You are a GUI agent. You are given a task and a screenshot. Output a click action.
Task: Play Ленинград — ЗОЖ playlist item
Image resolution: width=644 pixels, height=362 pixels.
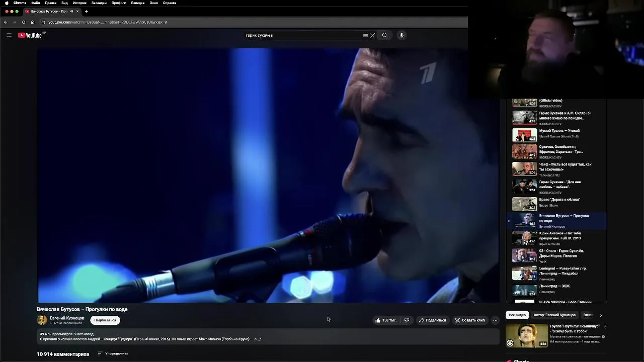click(556, 289)
